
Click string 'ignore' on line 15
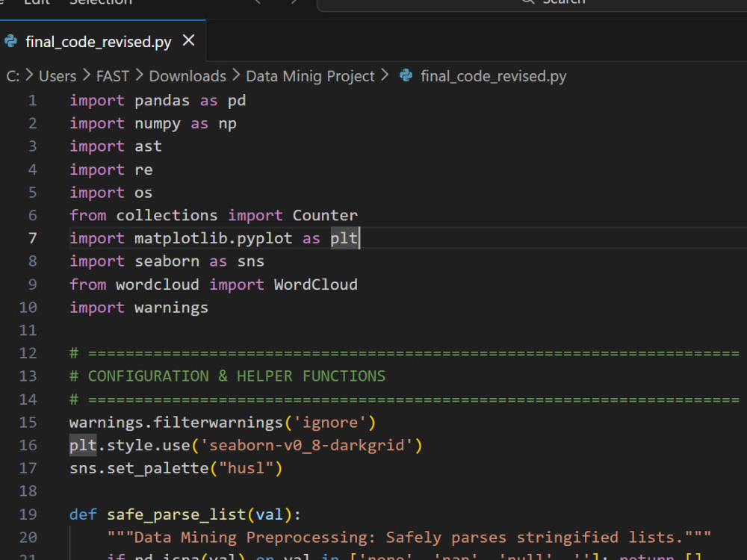point(329,423)
